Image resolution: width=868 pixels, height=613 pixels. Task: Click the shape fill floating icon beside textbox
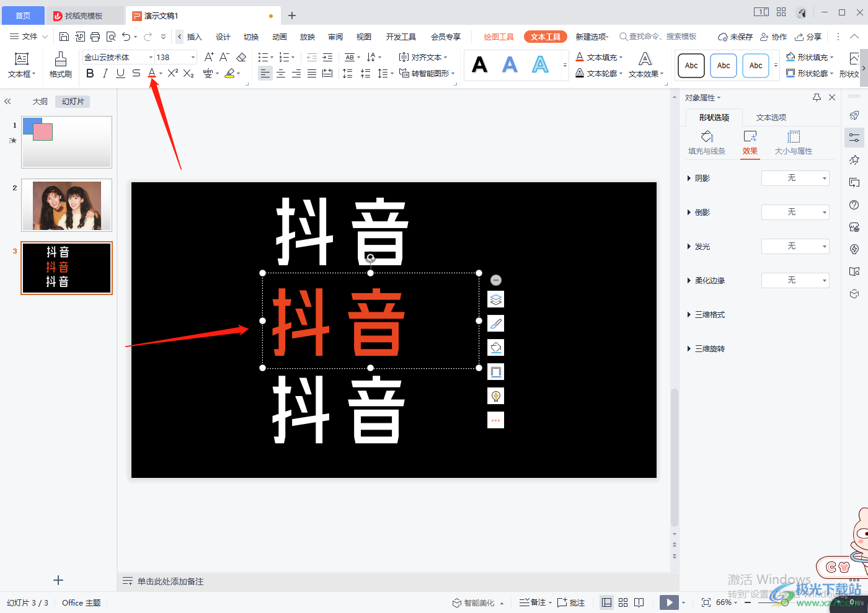(x=495, y=348)
